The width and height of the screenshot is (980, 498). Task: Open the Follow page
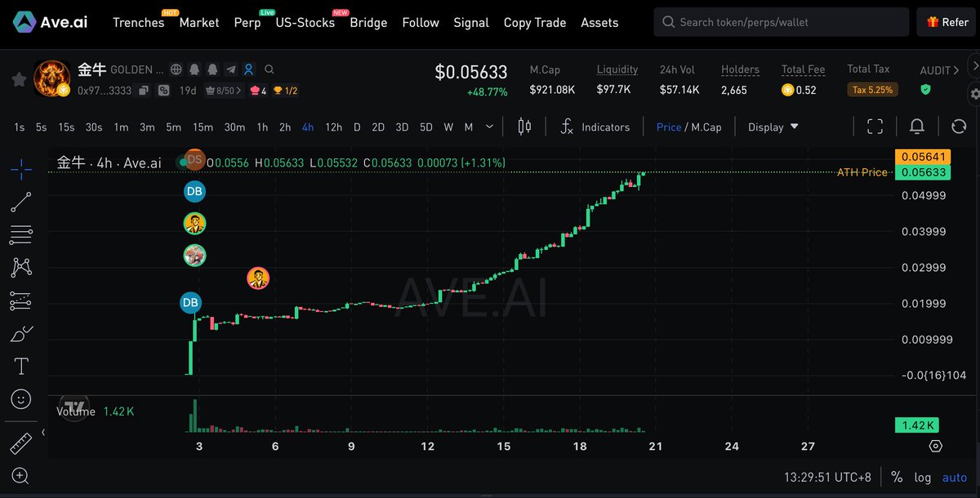[421, 23]
